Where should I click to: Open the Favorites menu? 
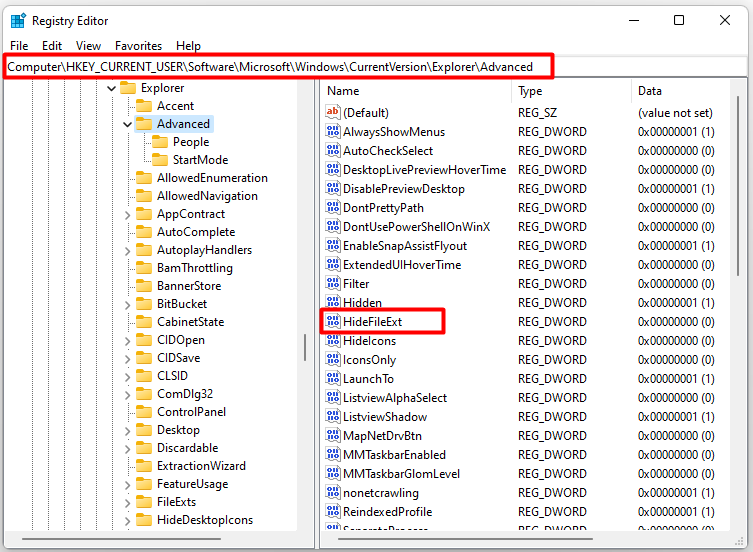(138, 46)
